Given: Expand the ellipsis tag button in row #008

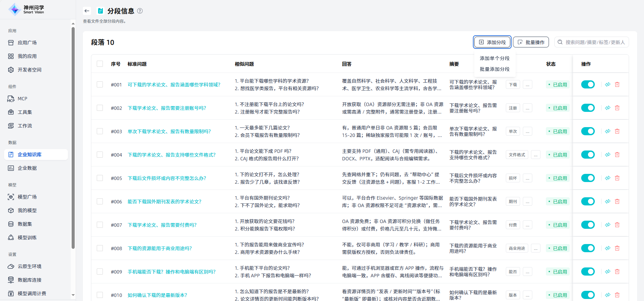Looking at the screenshot, I should (535, 248).
